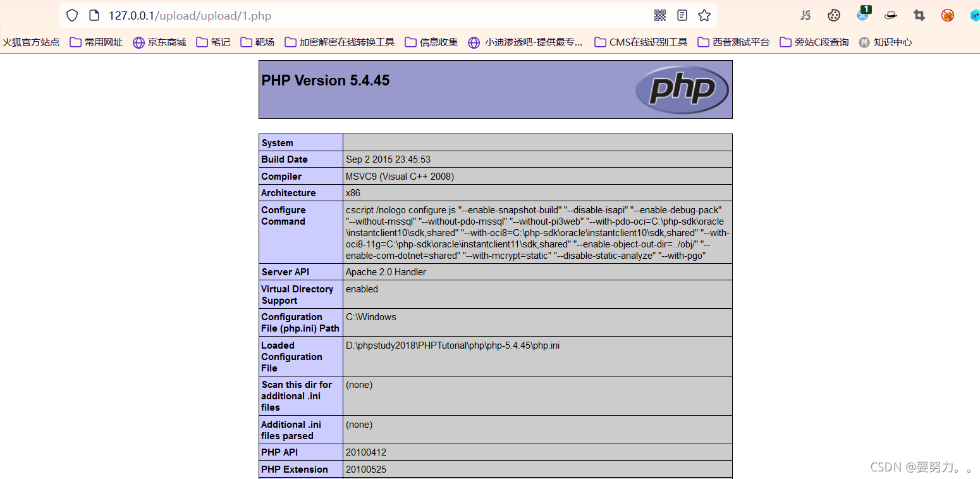Image resolution: width=980 pixels, height=479 pixels.
Task: Click the address bar URL 127.0.0.1/upload/upload/1.php
Action: pyautogui.click(x=190, y=16)
